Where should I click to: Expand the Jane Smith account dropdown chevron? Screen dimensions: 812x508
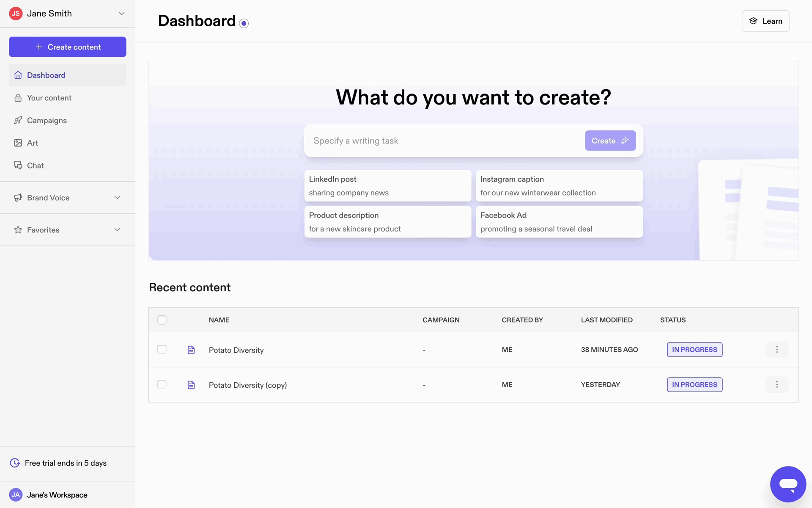point(122,14)
